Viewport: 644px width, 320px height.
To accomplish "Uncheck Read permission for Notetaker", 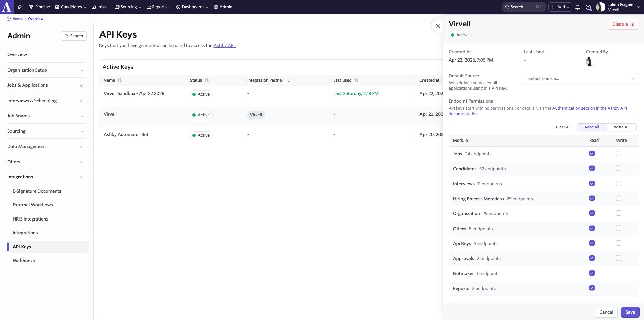I will click(x=592, y=273).
